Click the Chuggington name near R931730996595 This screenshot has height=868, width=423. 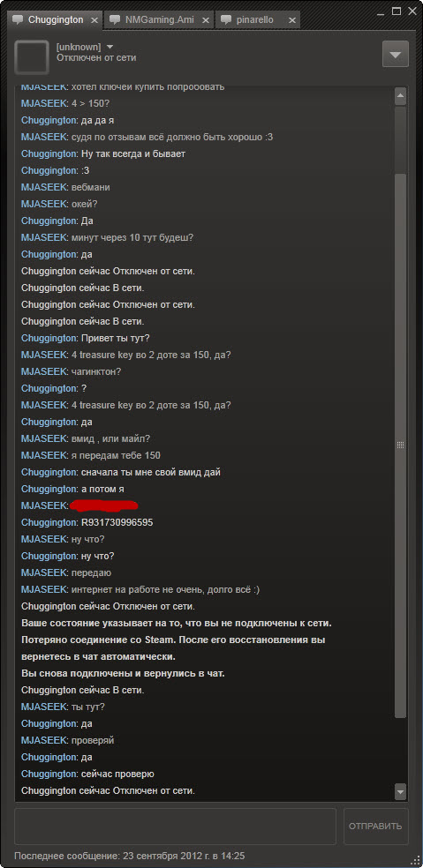tap(49, 522)
